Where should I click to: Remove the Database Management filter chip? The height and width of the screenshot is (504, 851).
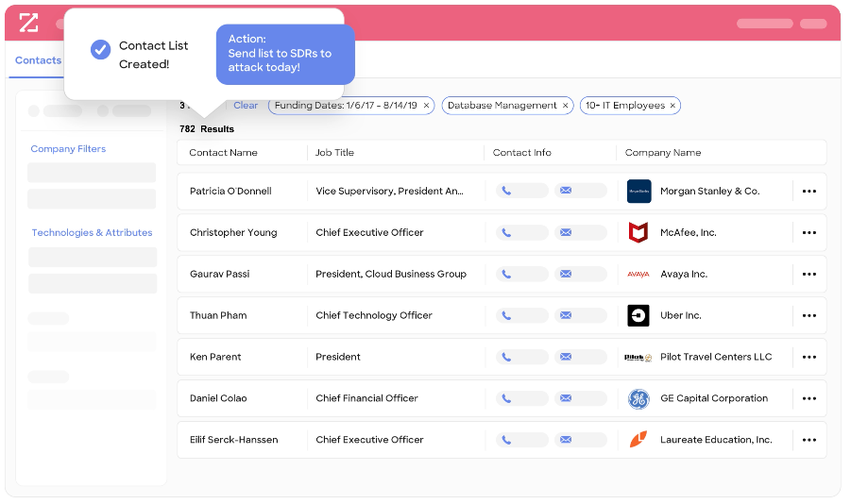click(x=565, y=106)
